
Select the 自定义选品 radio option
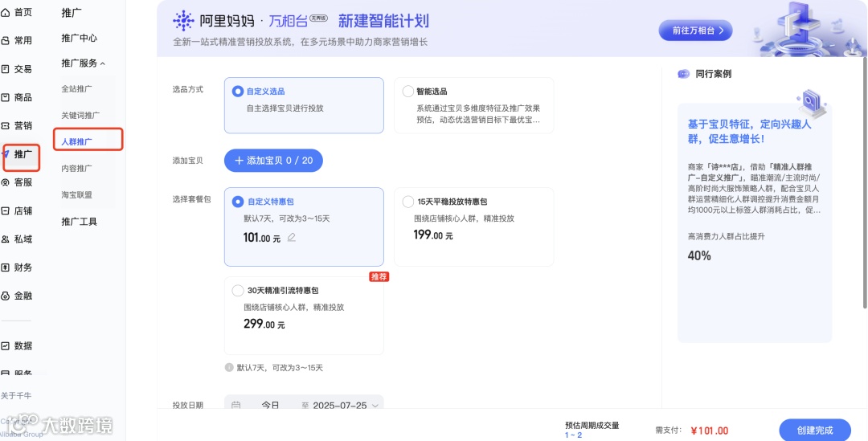[x=238, y=92]
